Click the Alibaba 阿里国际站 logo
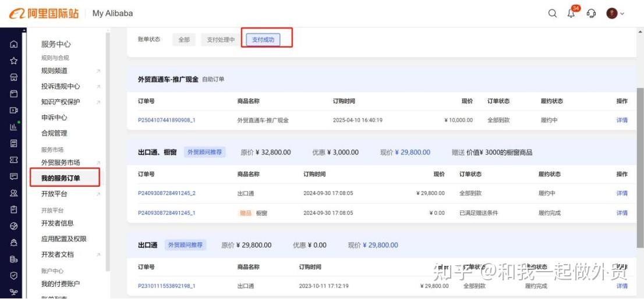This screenshot has width=644, height=299. [44, 13]
